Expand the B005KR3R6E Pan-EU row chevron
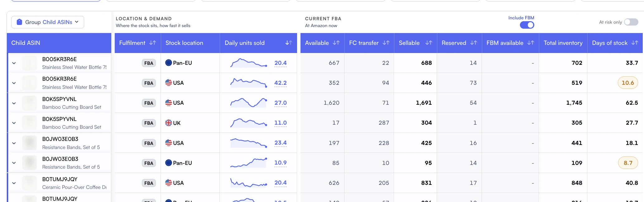Image resolution: width=644 pixels, height=202 pixels. 14,63
